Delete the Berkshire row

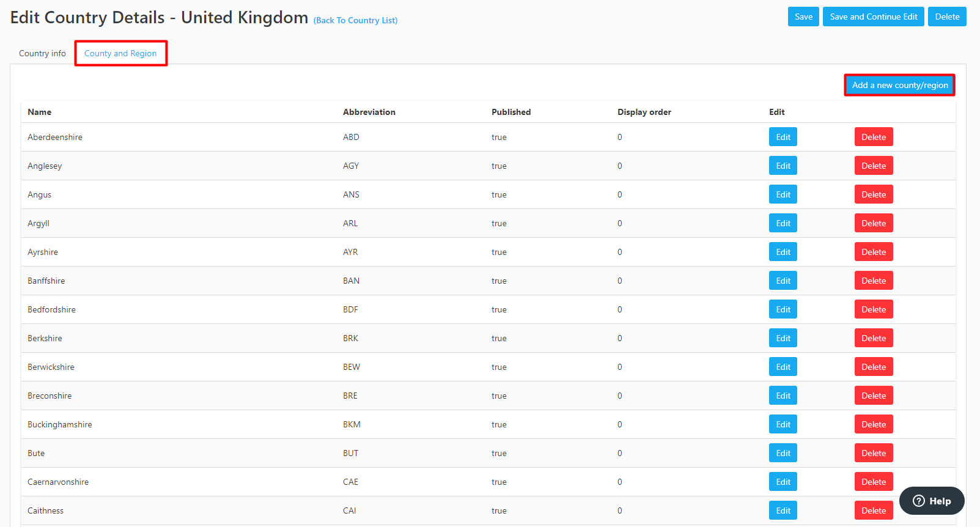click(873, 338)
